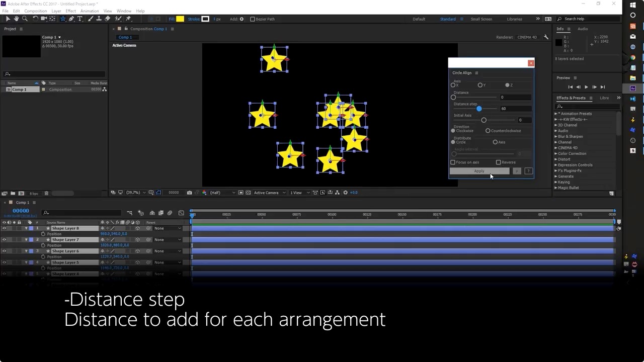Select the Pen tool

(71, 19)
